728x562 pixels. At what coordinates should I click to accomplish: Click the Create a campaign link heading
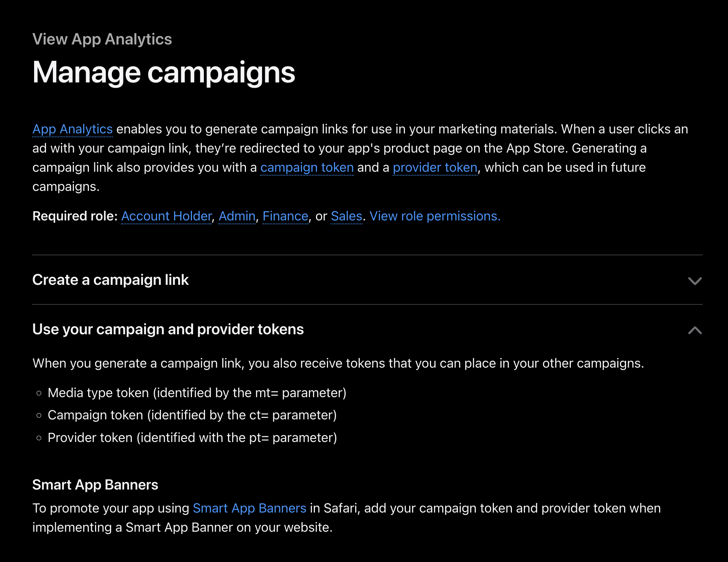coord(110,280)
